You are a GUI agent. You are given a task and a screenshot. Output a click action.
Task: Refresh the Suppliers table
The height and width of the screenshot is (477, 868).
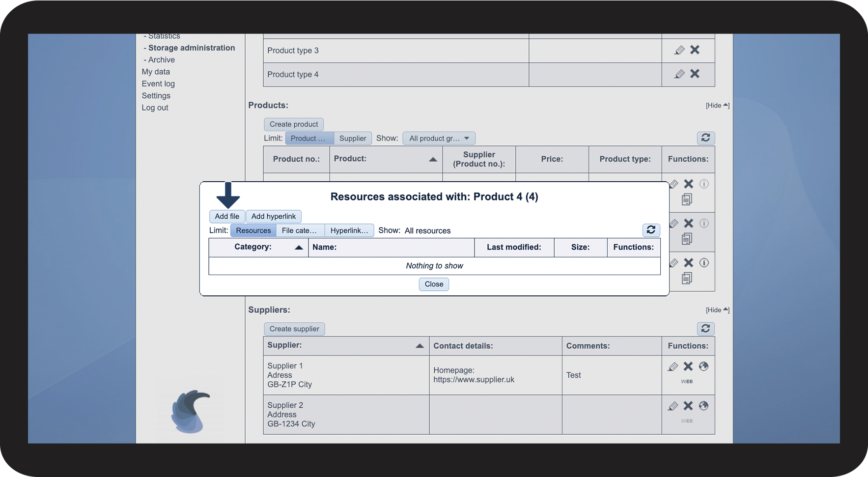click(705, 329)
